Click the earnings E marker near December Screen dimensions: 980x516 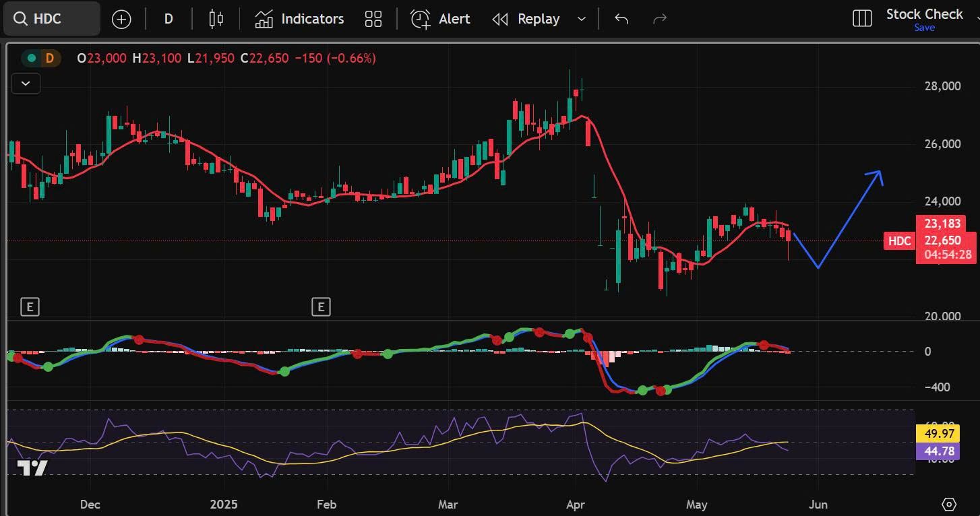(30, 308)
